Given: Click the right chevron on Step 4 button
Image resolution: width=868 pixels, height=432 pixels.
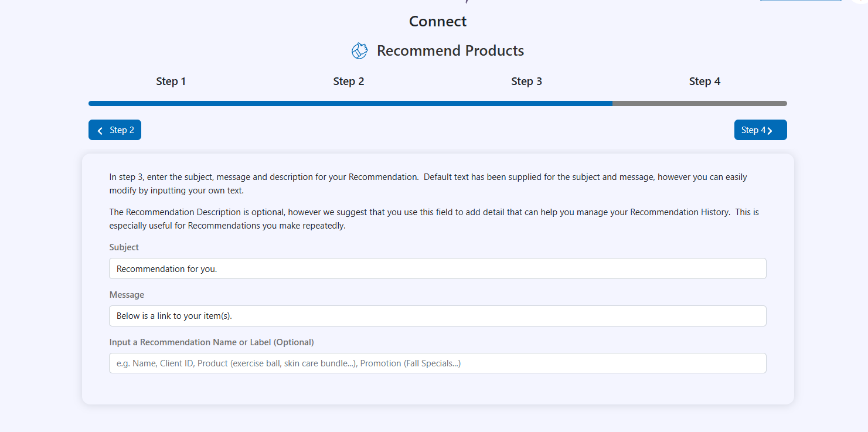Looking at the screenshot, I should pos(770,131).
